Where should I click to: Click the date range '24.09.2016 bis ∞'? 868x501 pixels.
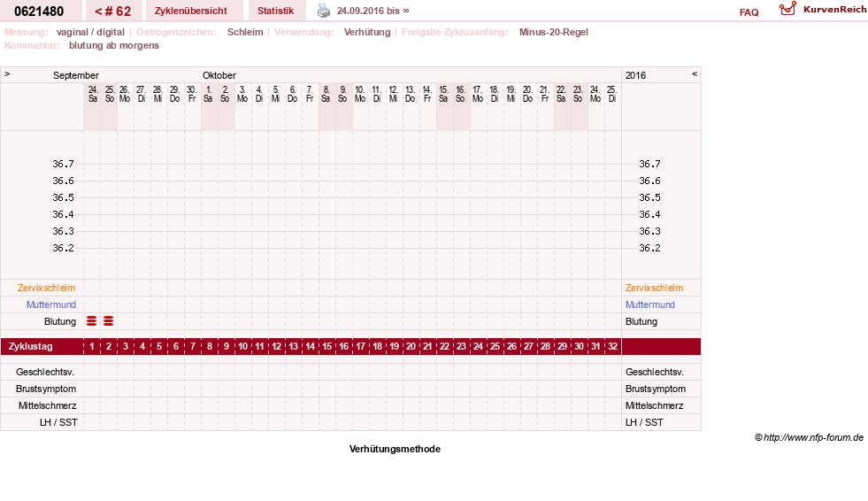click(373, 11)
